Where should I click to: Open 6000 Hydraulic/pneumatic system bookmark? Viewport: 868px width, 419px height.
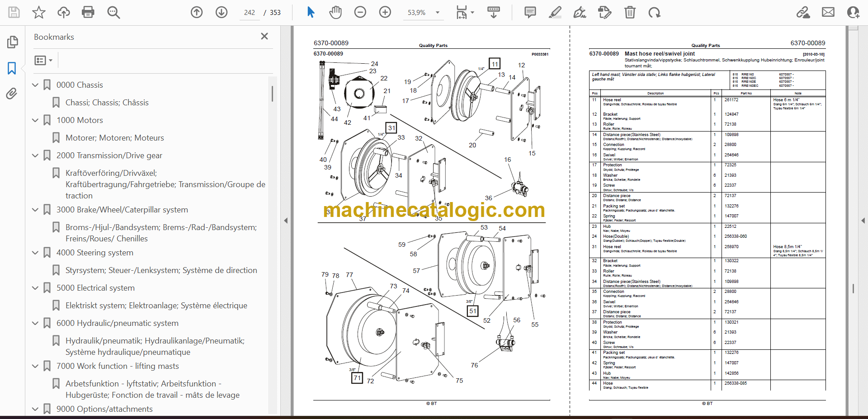[x=118, y=323]
